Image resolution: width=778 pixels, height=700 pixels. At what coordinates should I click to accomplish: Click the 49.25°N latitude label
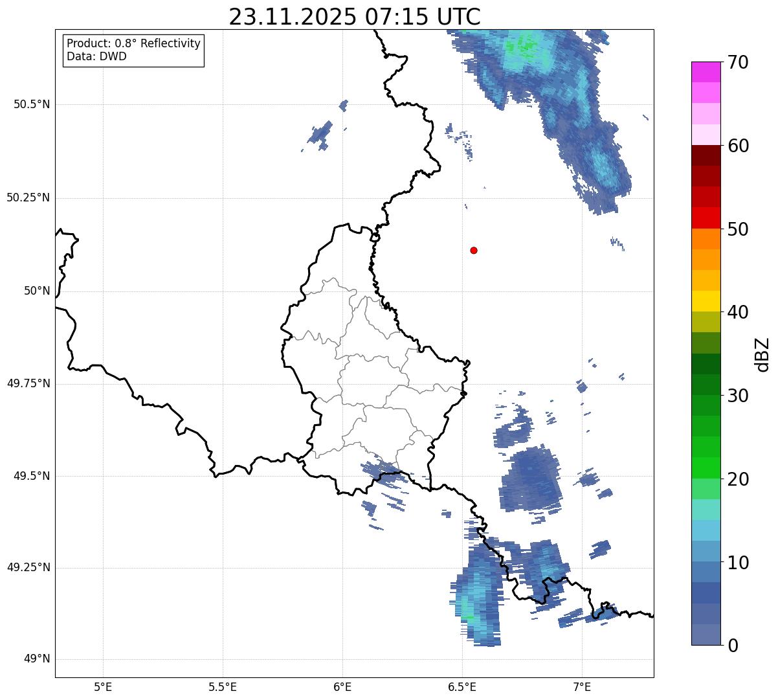[x=28, y=568]
